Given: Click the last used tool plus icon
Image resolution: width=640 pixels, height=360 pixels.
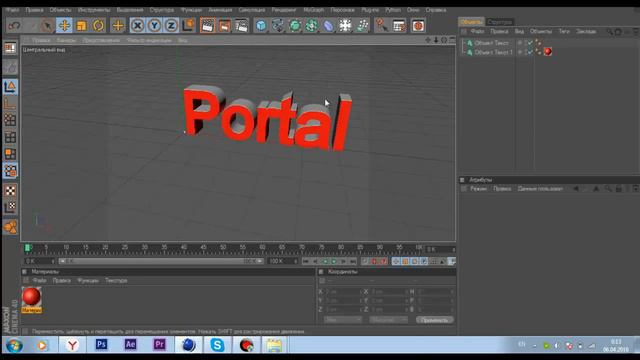Looking at the screenshot, I should click(x=118, y=26).
